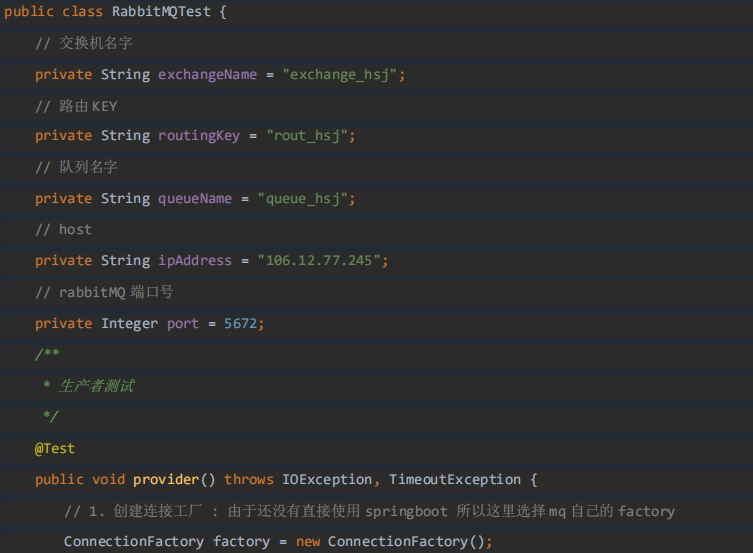Click TimeoutException in the method signature
The image size is (753, 553).
point(455,480)
